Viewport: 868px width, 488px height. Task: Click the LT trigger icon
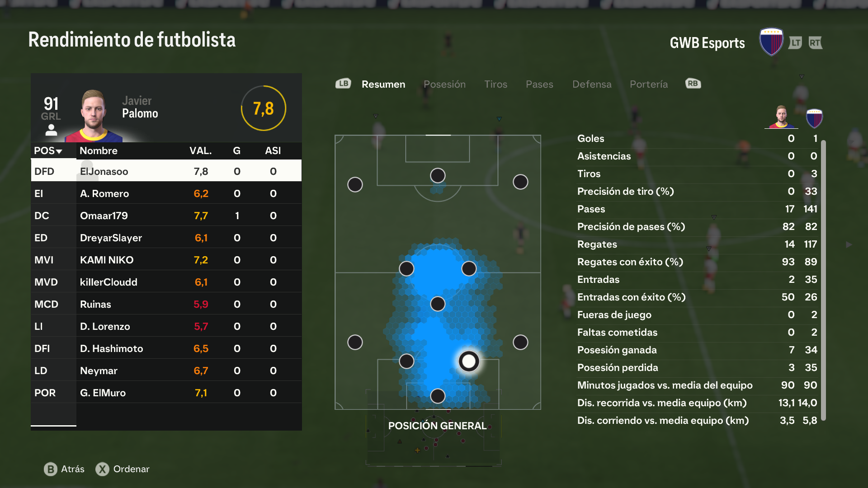[796, 43]
